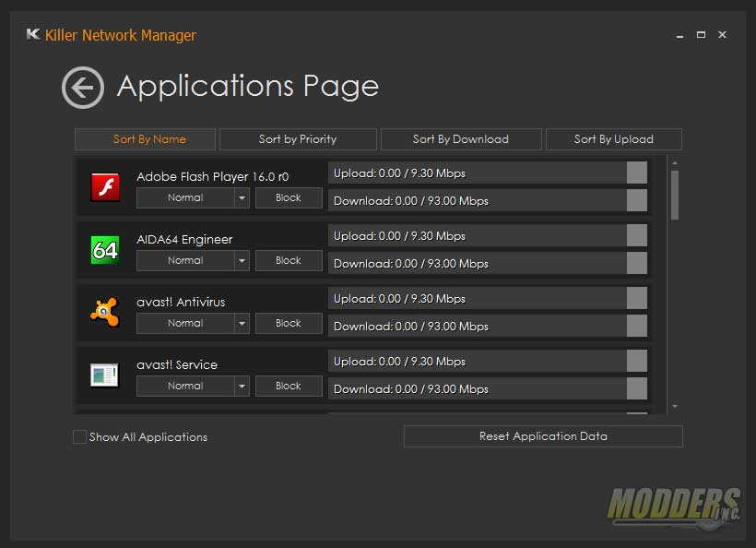Viewport: 756px width, 548px height.
Task: Click AIDA64 Engineer upload limit slider handle
Action: pos(637,235)
